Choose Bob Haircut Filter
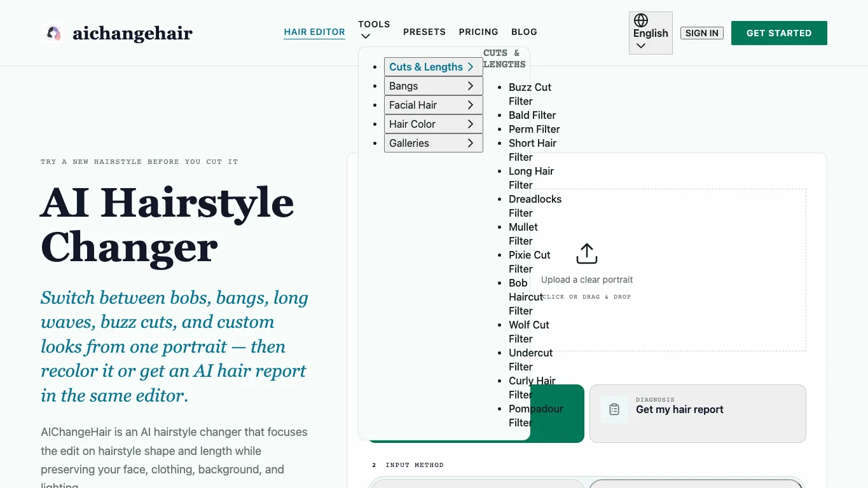Screen dimensions: 868x488 526,297
